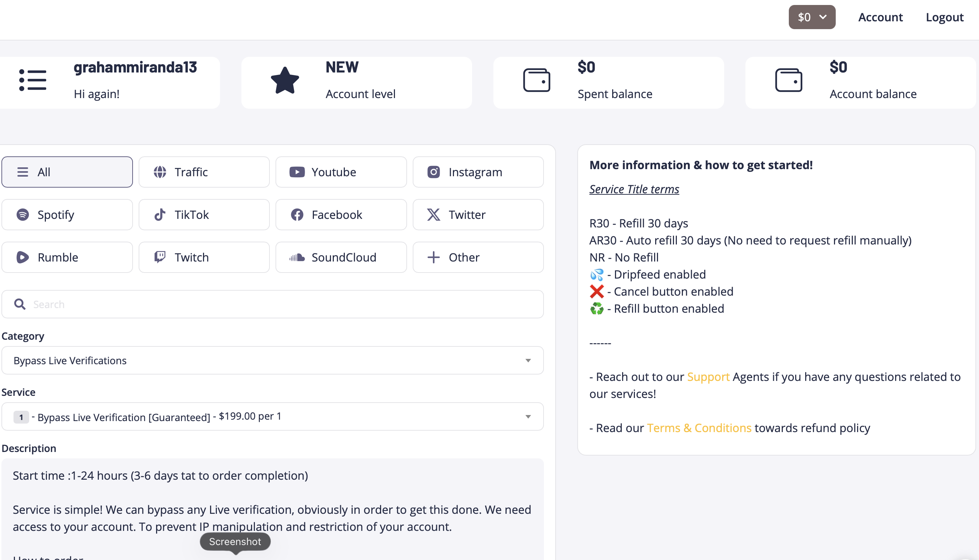This screenshot has height=560, width=979.
Task: Click the red X cancel emoji
Action: click(x=597, y=291)
